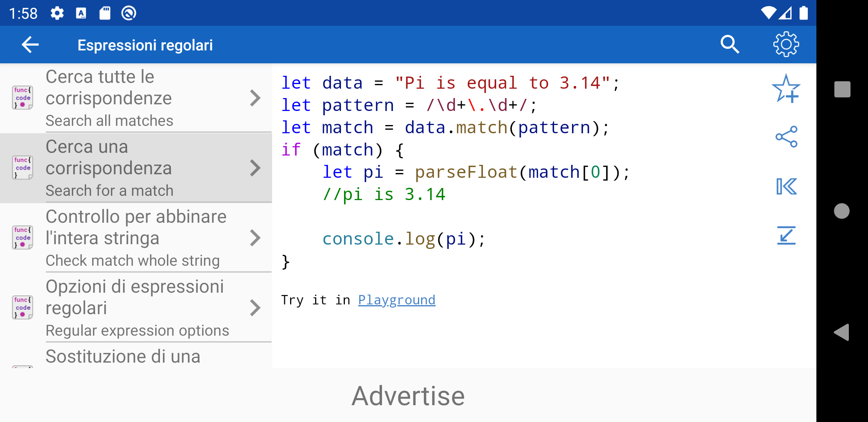Tap the 'let match = data.match(pattern);' line
The height and width of the screenshot is (422, 868).
[x=445, y=127]
